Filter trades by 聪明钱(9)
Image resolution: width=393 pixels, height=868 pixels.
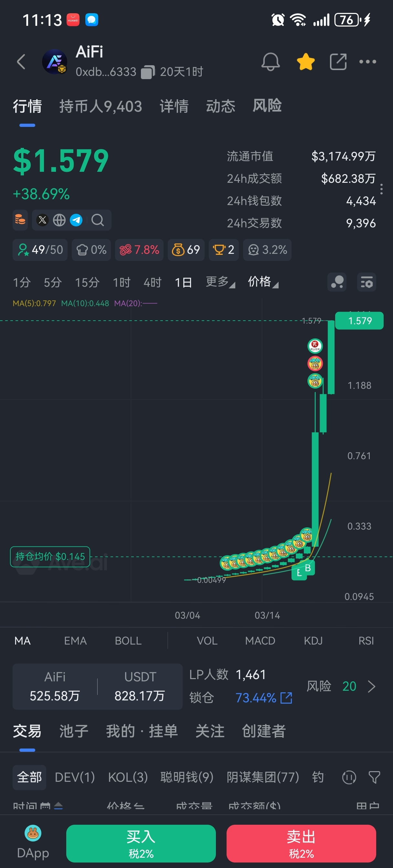(187, 777)
